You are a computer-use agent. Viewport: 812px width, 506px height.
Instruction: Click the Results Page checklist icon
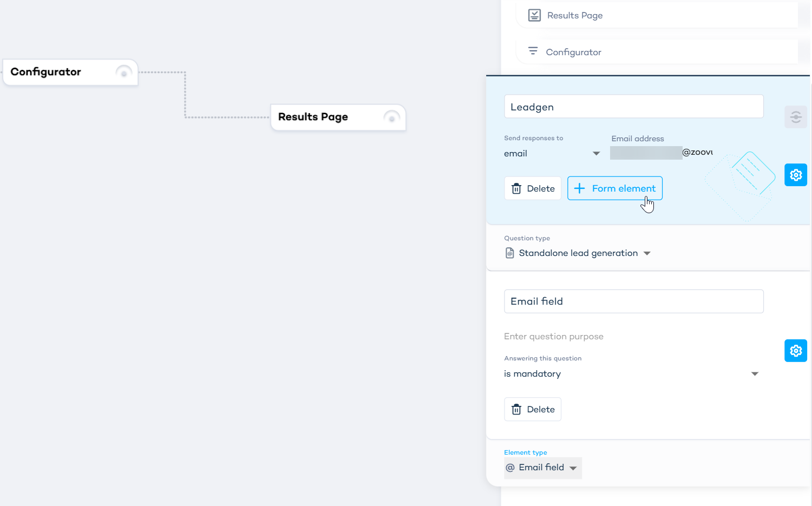pyautogui.click(x=534, y=15)
